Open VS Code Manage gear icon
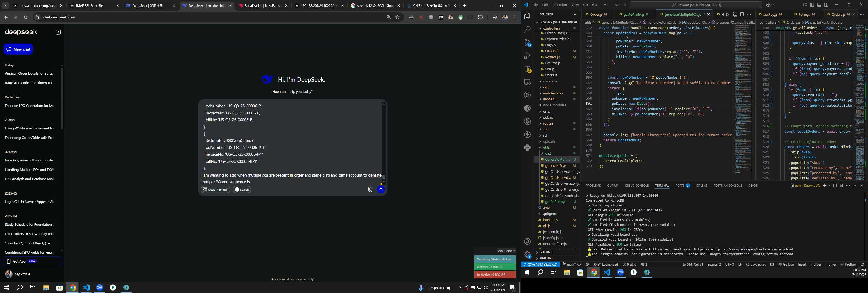Image resolution: width=868 pixels, height=293 pixels. pyautogui.click(x=527, y=254)
